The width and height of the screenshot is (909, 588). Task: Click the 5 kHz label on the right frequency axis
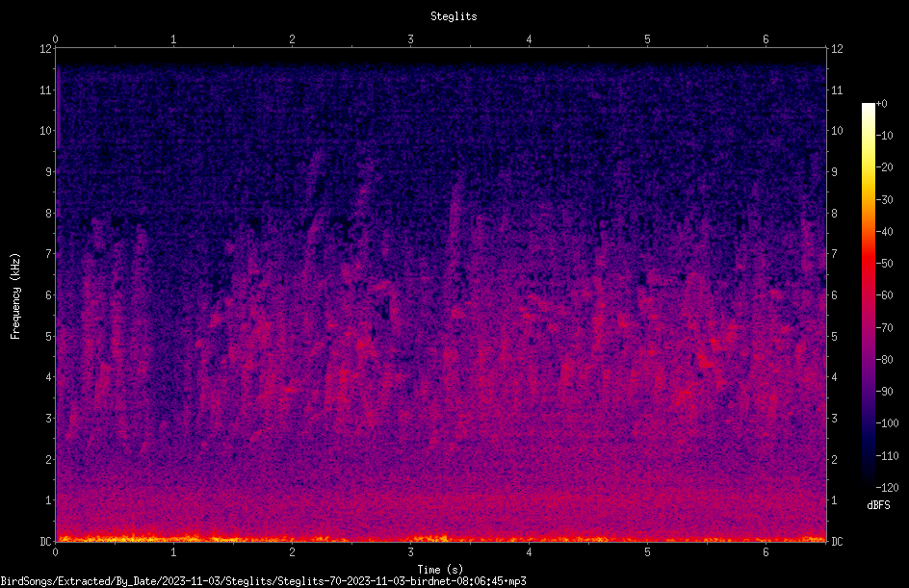(834, 336)
